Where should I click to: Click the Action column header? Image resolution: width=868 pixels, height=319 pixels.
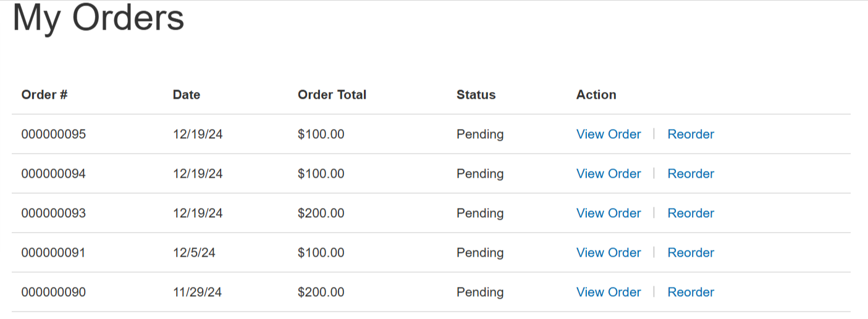pos(596,94)
